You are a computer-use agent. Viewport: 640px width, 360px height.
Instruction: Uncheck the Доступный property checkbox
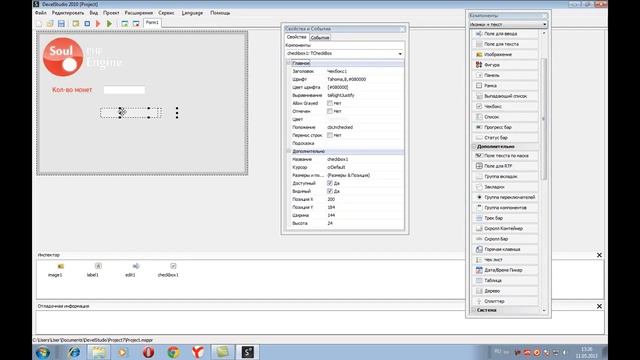coord(330,183)
